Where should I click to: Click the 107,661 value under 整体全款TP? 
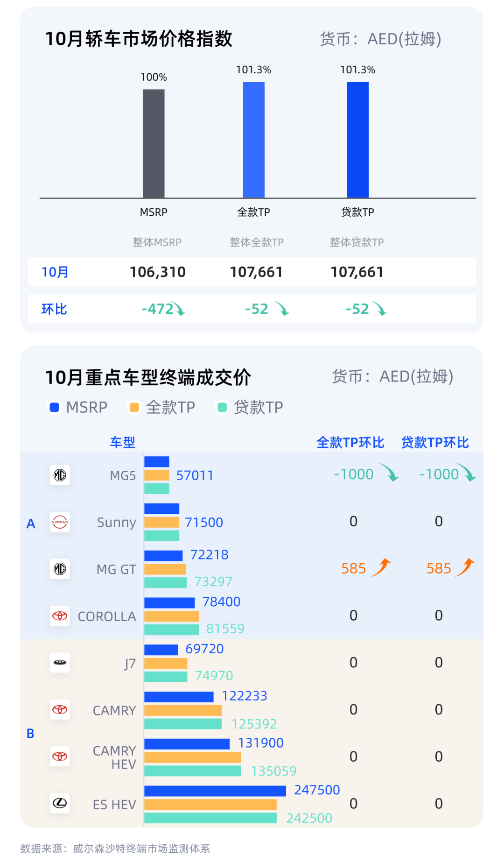(x=256, y=272)
